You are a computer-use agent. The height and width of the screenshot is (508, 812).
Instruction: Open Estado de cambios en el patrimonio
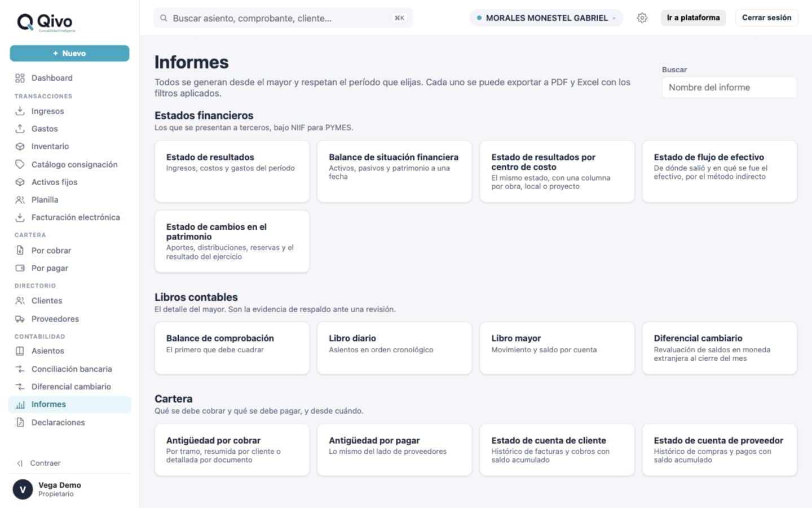coord(232,242)
